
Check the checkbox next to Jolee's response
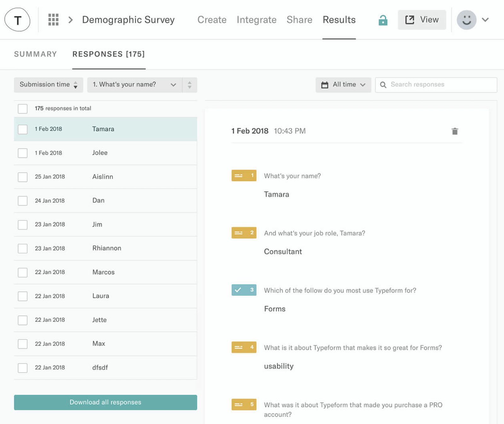coord(22,153)
